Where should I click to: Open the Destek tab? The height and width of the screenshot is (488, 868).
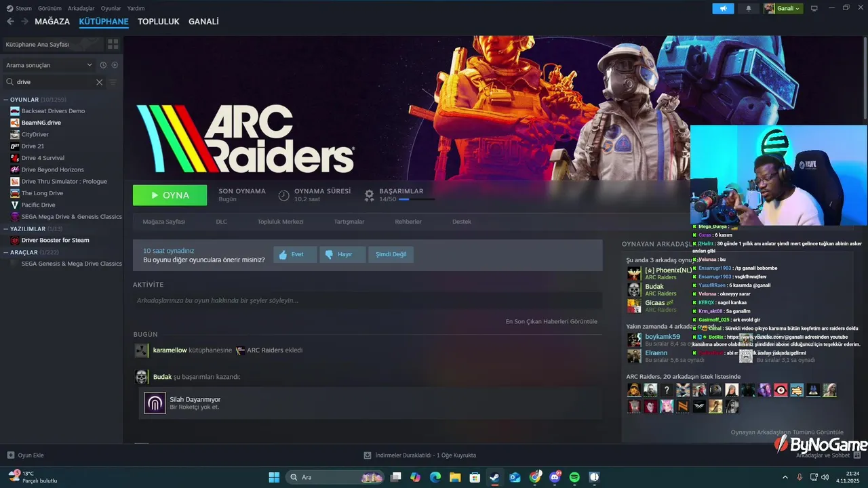tap(462, 222)
